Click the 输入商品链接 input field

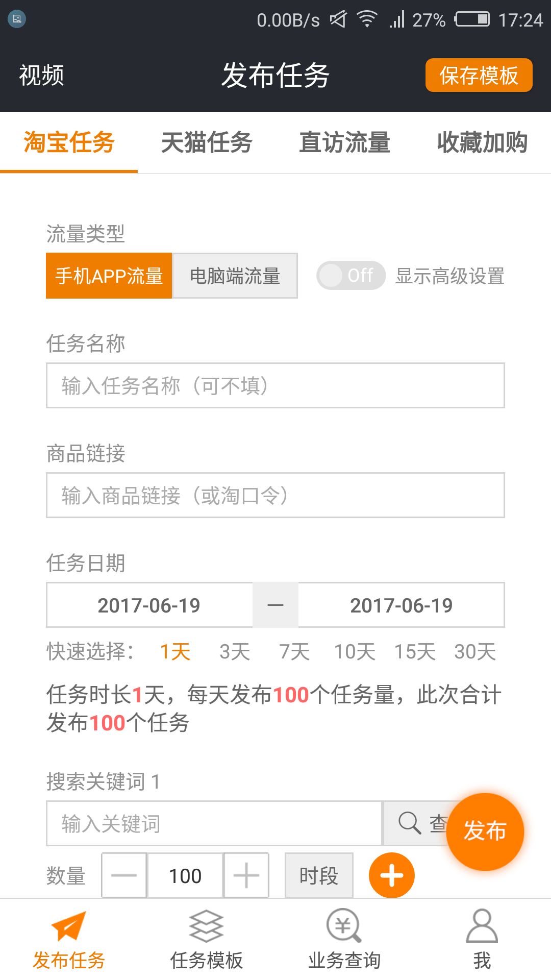click(275, 495)
